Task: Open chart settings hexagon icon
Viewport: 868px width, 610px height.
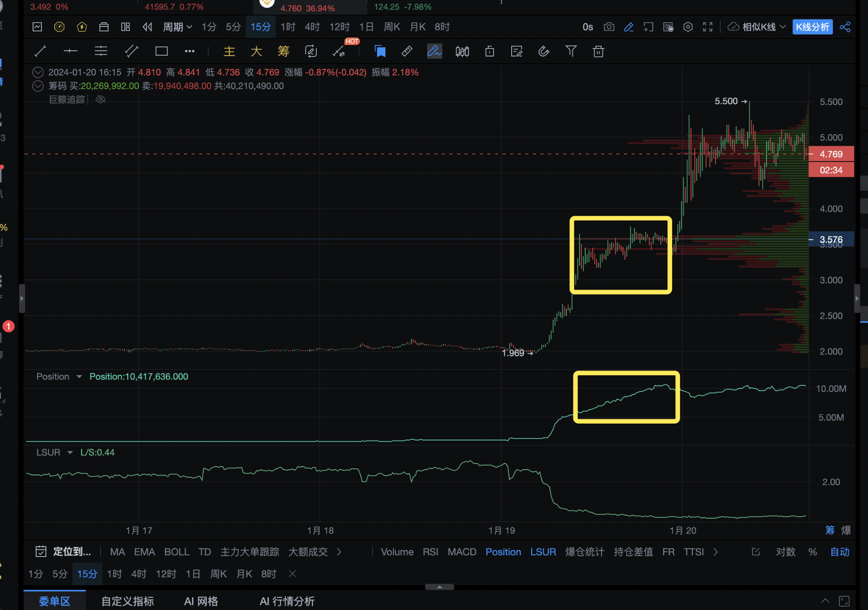Action: (688, 27)
